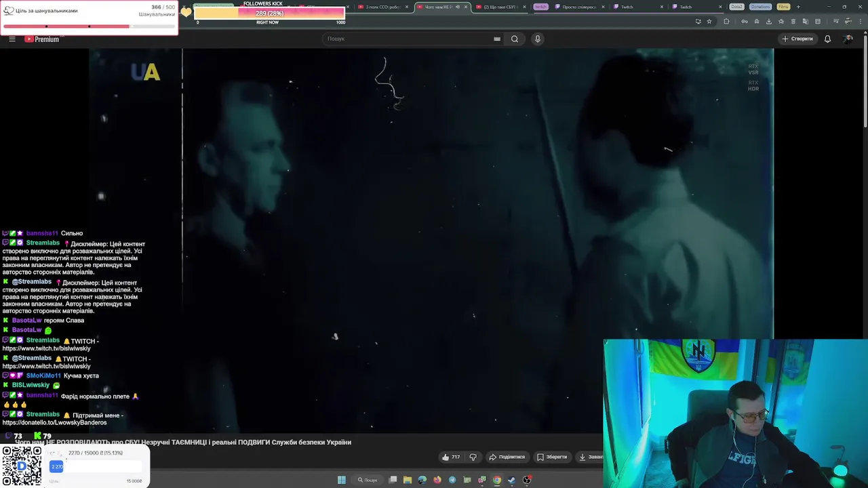Open Steam from taskbar

pos(512,480)
